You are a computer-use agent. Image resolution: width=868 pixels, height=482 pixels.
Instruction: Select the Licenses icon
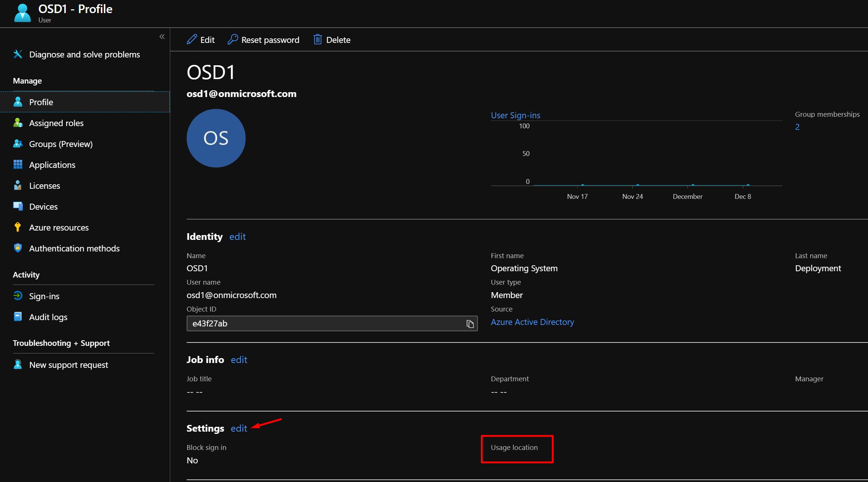[x=18, y=185]
